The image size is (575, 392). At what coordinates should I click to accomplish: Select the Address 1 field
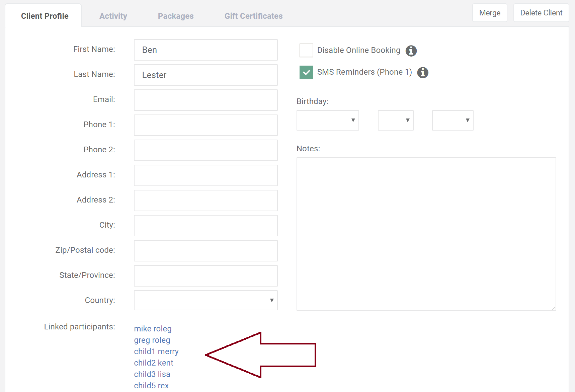206,175
